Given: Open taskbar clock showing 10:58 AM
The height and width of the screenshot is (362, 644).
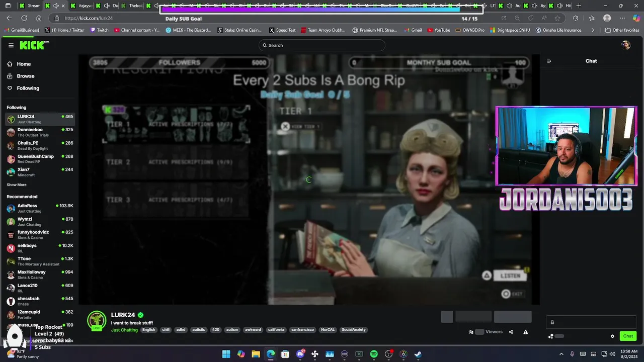Looking at the screenshot, I should coord(629,354).
